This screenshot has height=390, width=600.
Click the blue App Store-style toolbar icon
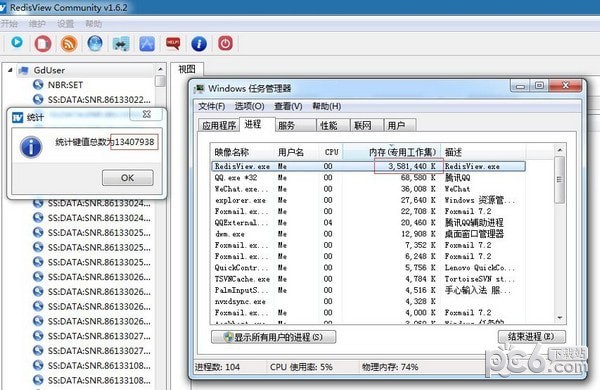147,44
